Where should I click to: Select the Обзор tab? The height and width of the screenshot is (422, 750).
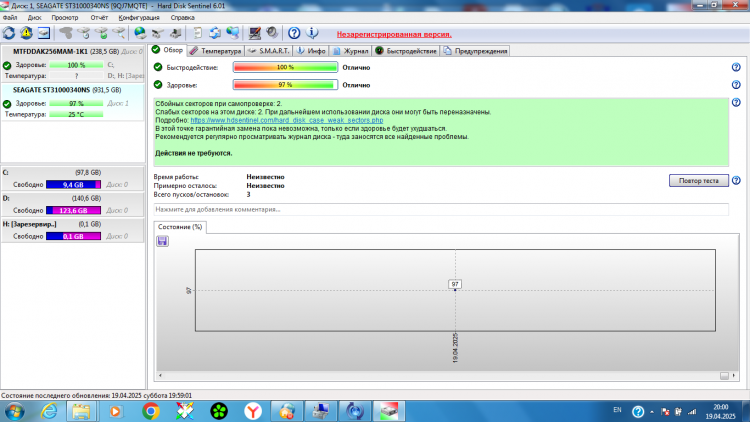167,50
